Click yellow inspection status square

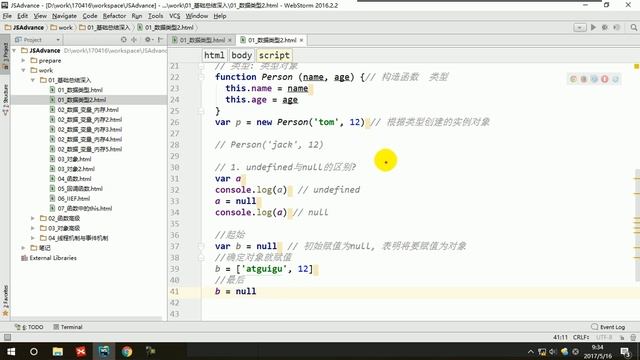(x=636, y=66)
